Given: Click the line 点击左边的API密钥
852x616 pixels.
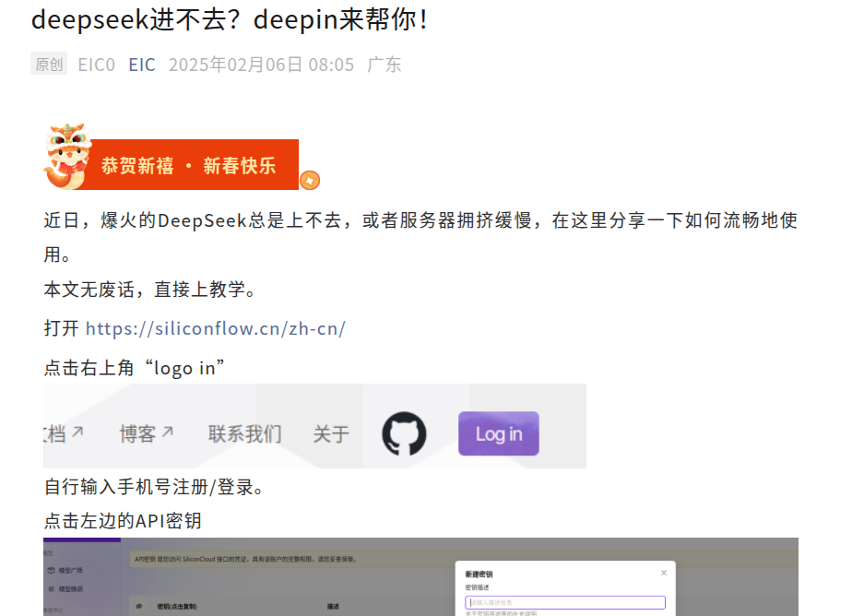Looking at the screenshot, I should point(123,521).
